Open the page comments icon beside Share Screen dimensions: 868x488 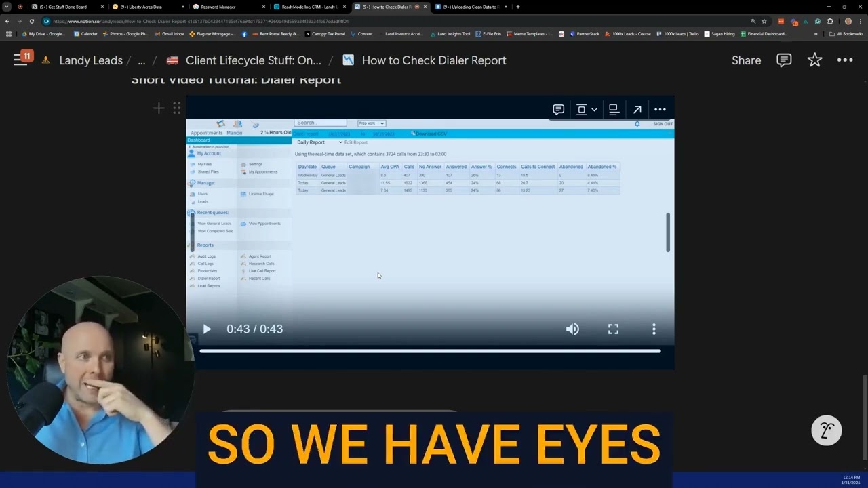pyautogui.click(x=784, y=60)
